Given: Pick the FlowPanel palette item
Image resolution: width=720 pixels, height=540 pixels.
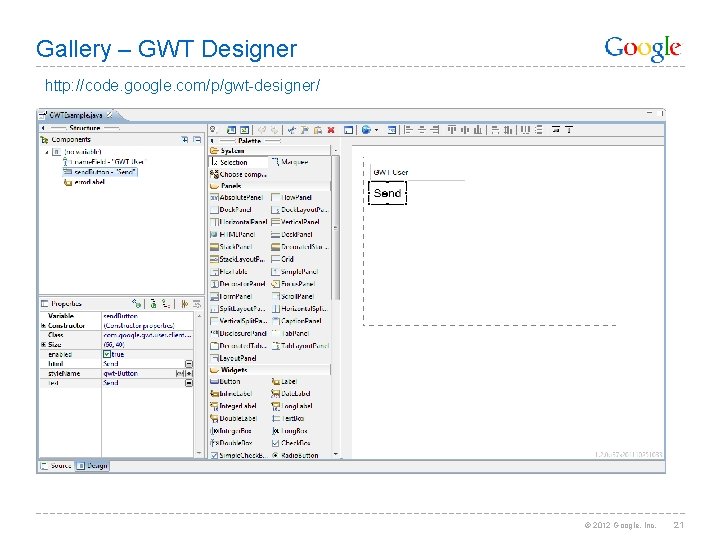Looking at the screenshot, I should tap(292, 197).
